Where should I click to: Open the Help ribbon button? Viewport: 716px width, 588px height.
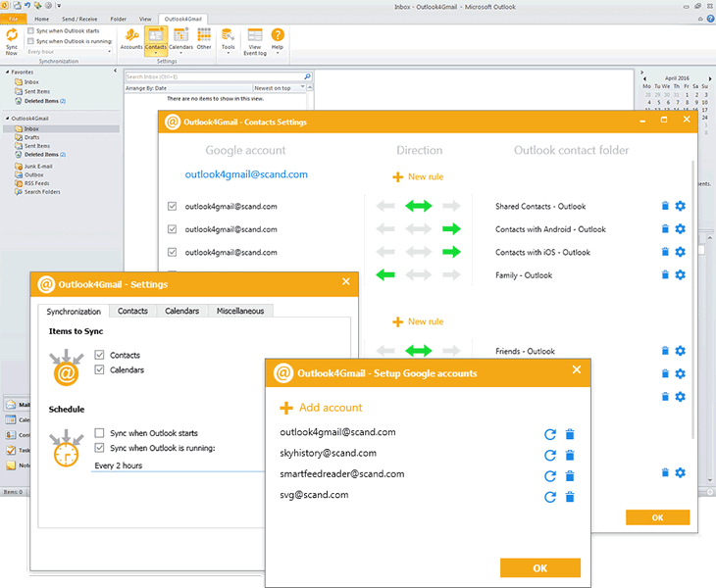click(x=278, y=41)
